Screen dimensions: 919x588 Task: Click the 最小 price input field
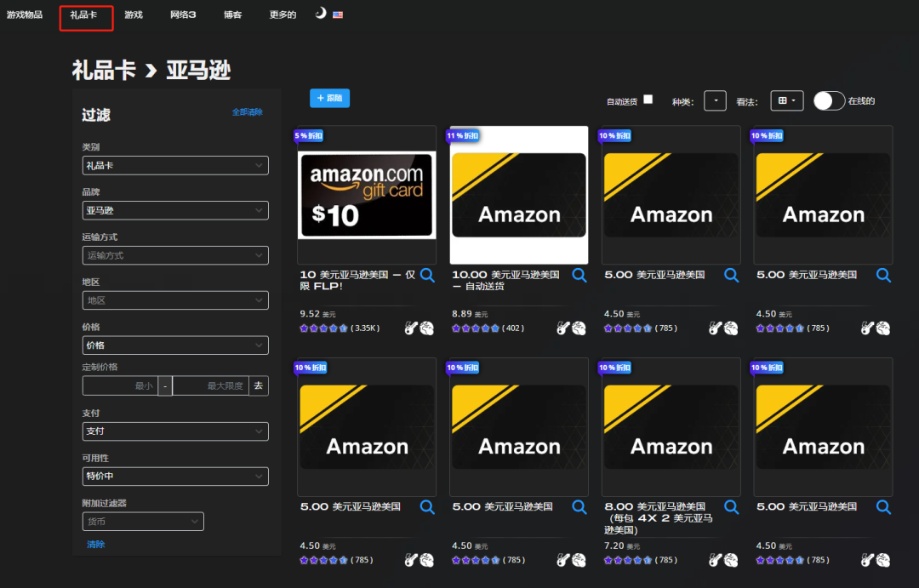pos(120,385)
